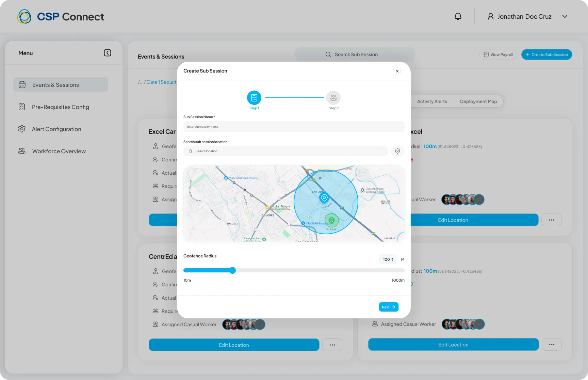588x380 pixels.
Task: Switch to the Deployment Map tab
Action: pyautogui.click(x=478, y=101)
